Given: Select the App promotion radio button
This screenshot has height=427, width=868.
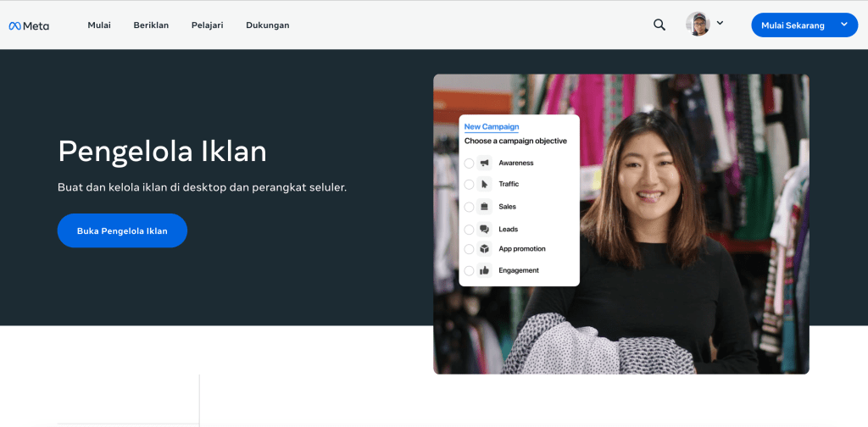Looking at the screenshot, I should [x=469, y=249].
